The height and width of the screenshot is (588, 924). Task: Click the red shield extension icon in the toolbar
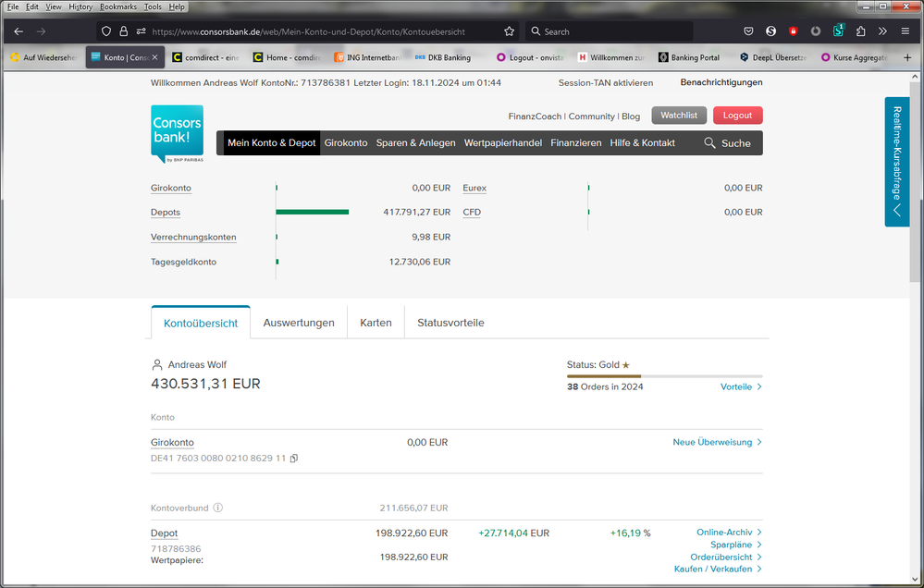794,31
